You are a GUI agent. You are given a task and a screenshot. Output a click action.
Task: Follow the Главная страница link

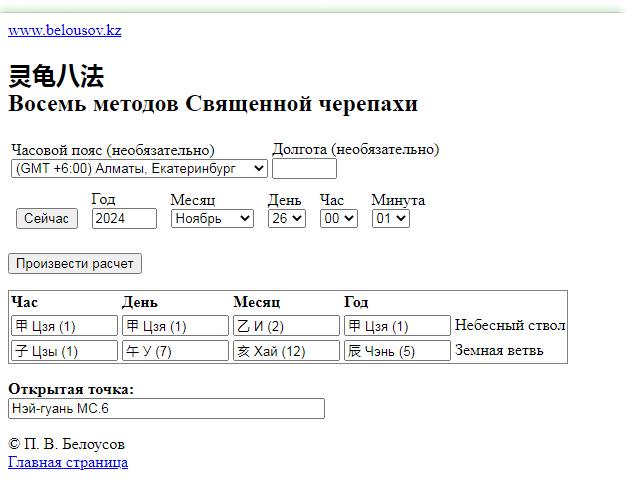pos(68,462)
